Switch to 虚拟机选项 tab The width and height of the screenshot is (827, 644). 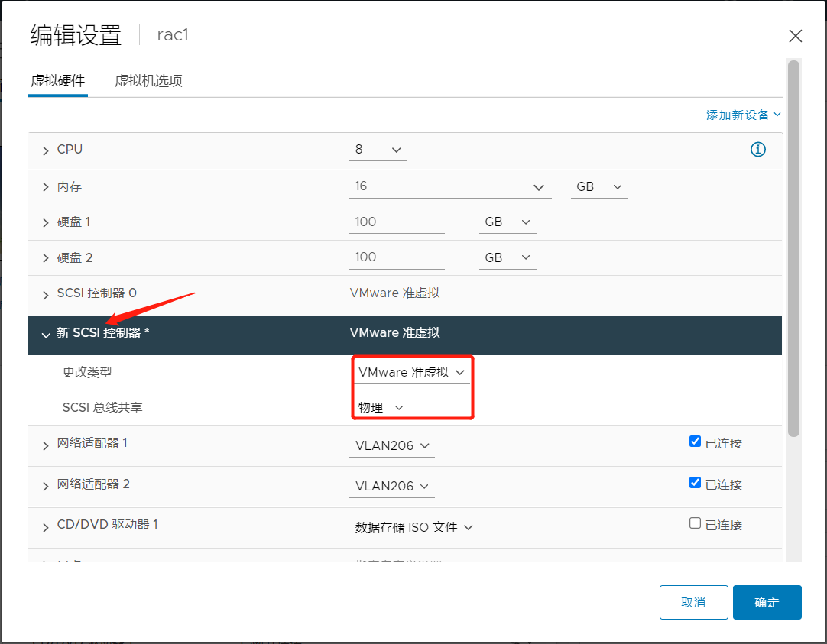point(148,81)
